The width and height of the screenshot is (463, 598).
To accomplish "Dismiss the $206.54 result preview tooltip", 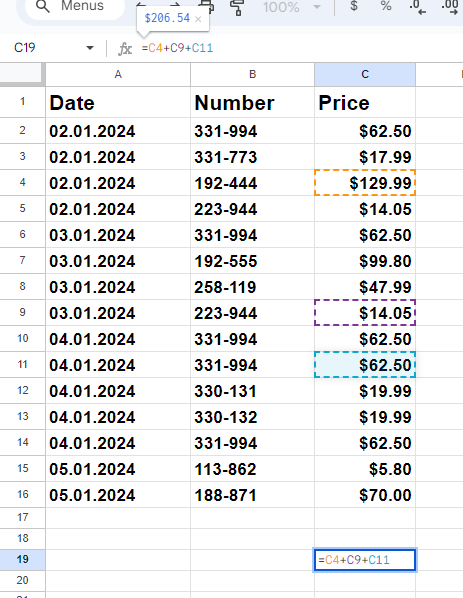I will 198,19.
